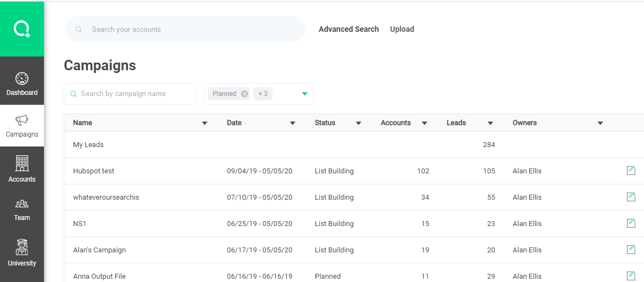Open the Name column sort dropdown
644x282 pixels.
[x=204, y=123]
